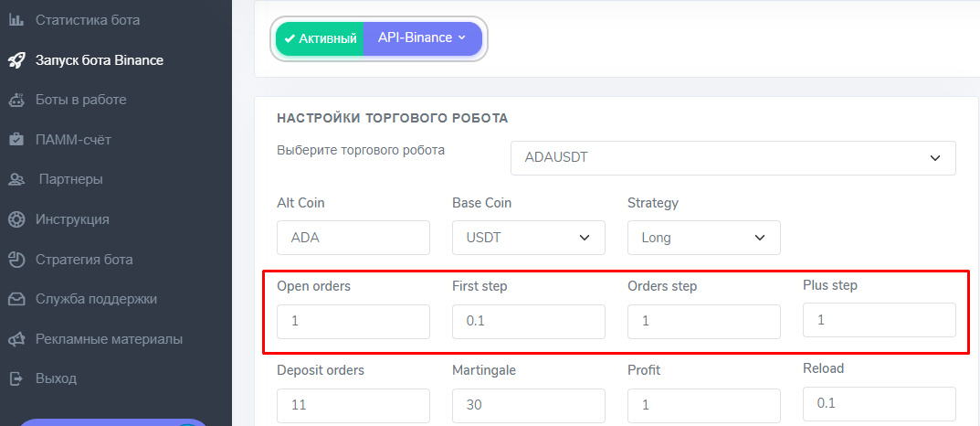Screen dimensions: 980x426
Task: Click the pie chart icon beside Стратегия бота
Action: [x=16, y=259]
